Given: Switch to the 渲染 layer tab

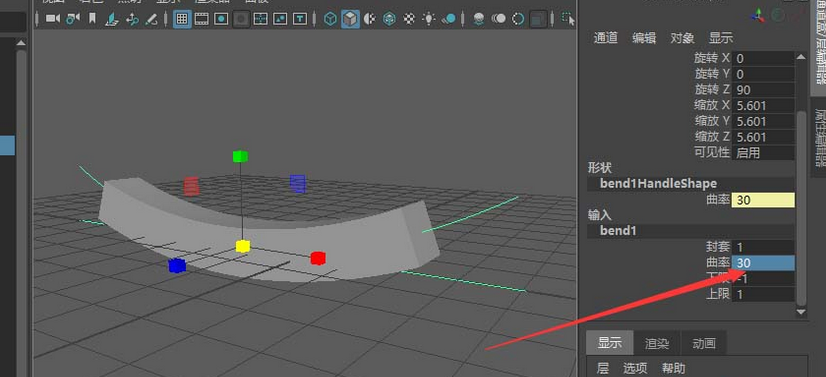Looking at the screenshot, I should point(657,344).
